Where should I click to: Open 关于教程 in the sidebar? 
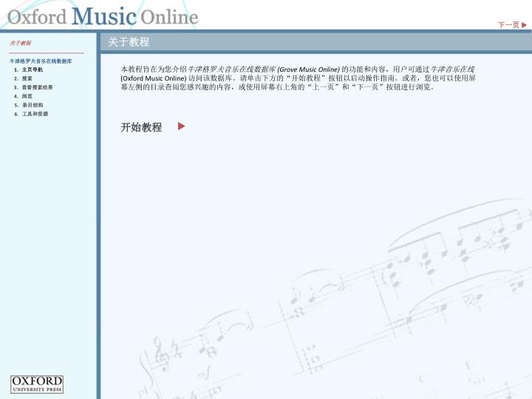coord(21,43)
